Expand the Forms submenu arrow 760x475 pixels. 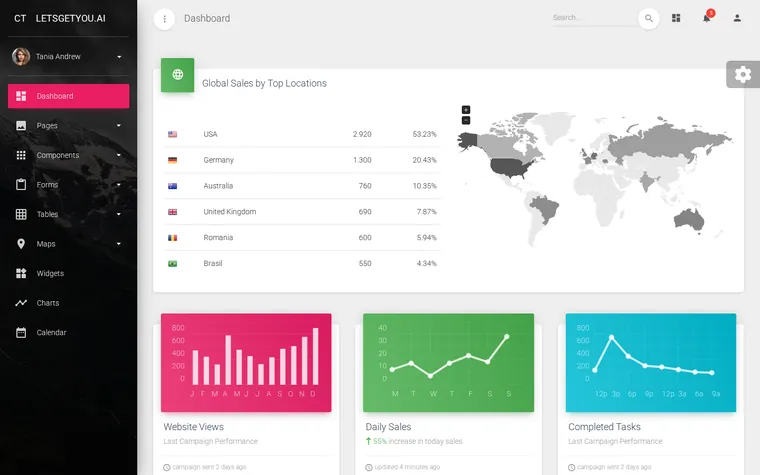(119, 185)
